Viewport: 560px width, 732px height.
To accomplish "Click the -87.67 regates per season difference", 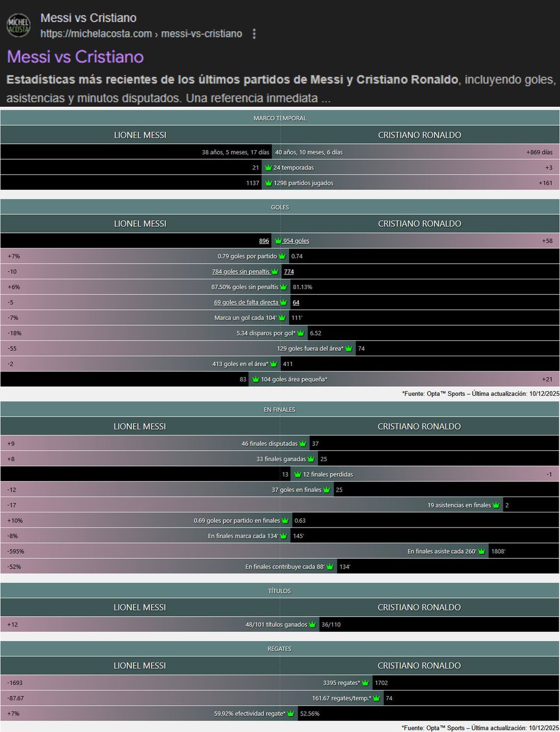I will click(16, 698).
